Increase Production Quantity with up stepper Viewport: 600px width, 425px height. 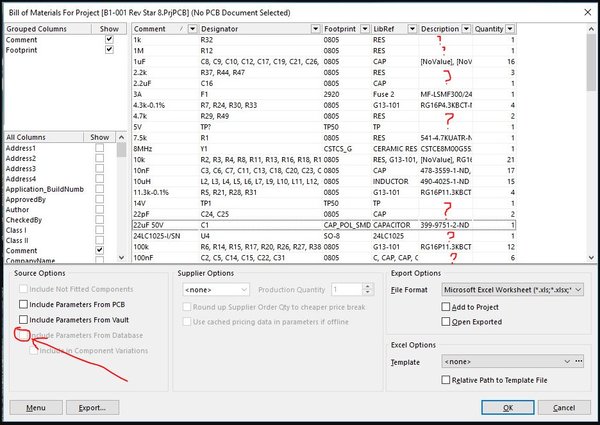[368, 287]
